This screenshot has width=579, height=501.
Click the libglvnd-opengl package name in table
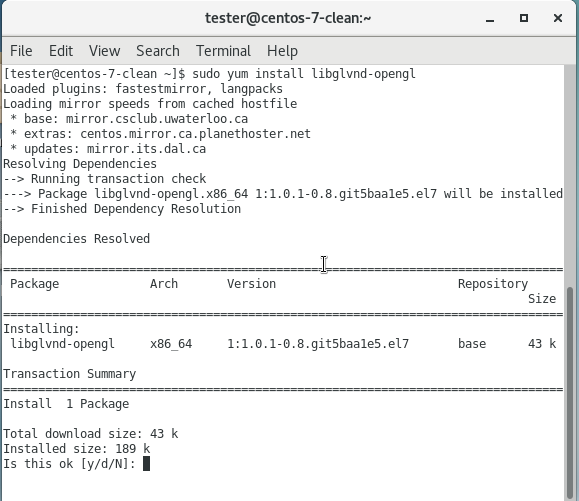pos(62,344)
